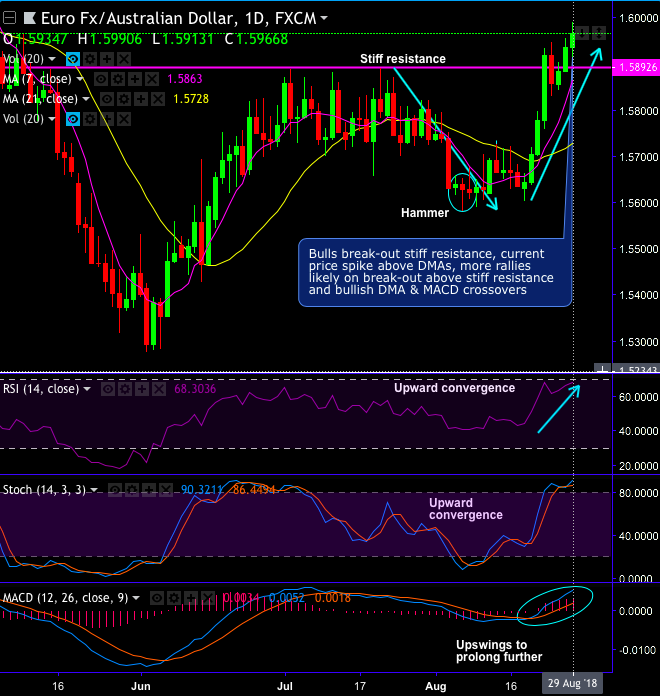Screen dimensions: 660x696
Task: Open the Euro Fx/Australian Dollar symbol dropdown arrow
Action: click(324, 18)
